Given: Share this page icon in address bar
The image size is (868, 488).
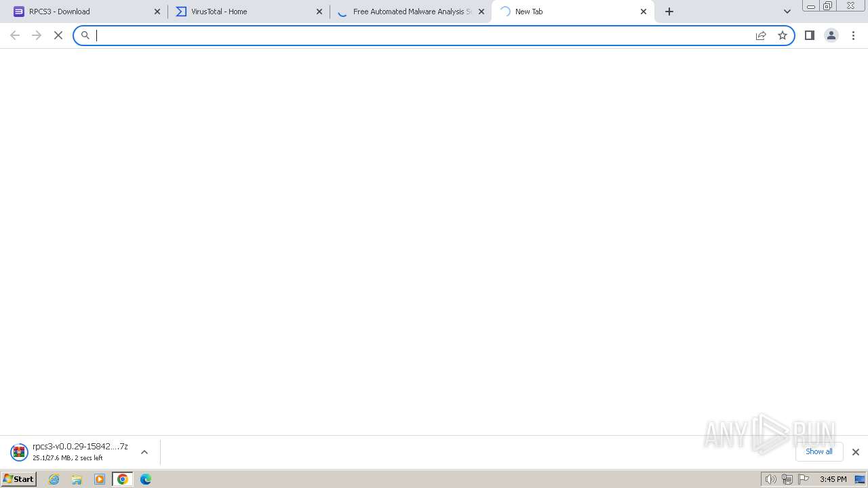Looking at the screenshot, I should 761,35.
